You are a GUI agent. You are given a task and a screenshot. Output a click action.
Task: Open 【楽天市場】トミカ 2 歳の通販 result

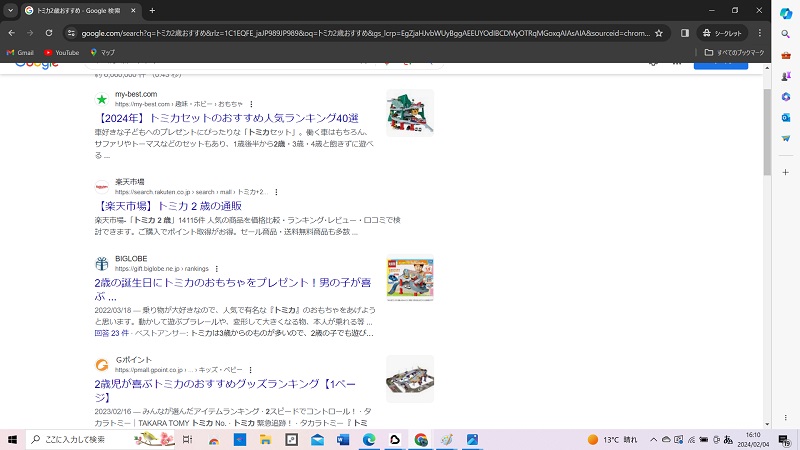168,206
